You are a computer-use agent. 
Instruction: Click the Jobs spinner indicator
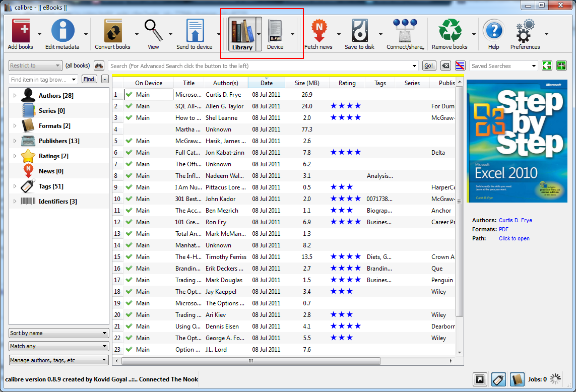point(555,379)
